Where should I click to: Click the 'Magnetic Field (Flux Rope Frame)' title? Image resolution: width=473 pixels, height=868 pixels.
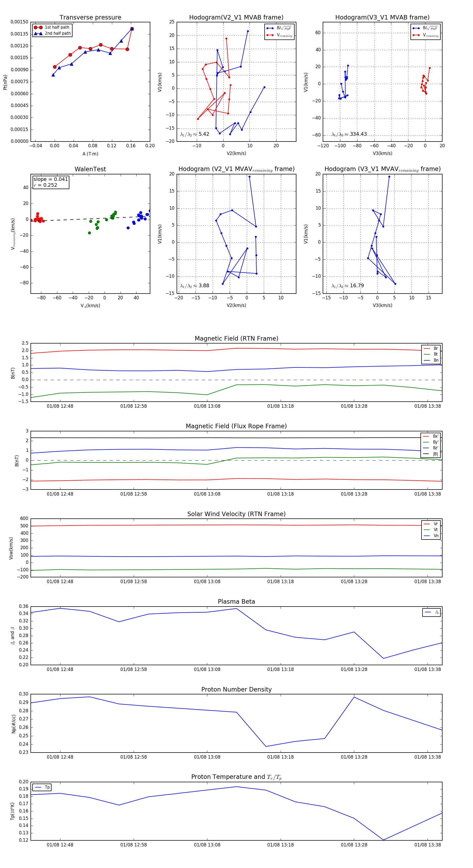236,426
